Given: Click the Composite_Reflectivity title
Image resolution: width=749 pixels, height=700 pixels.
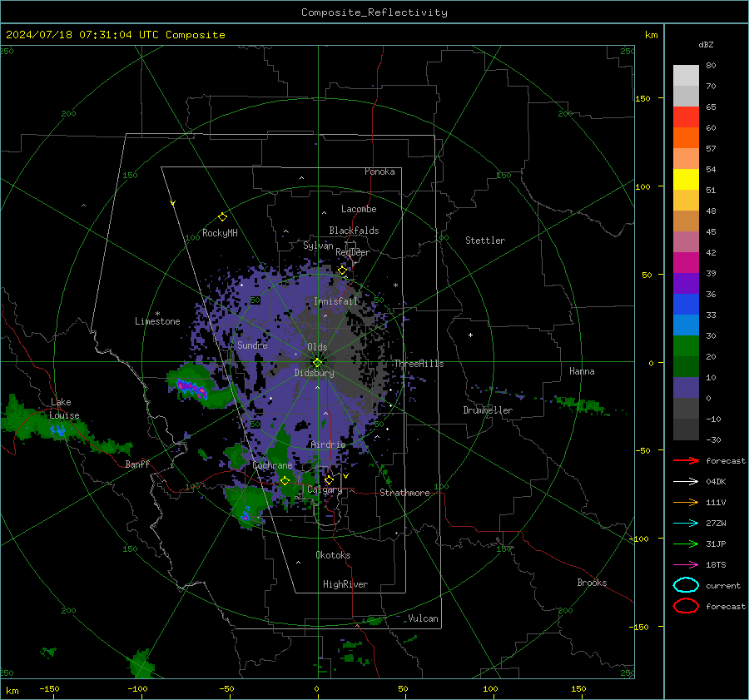Looking at the screenshot, I should click(374, 12).
